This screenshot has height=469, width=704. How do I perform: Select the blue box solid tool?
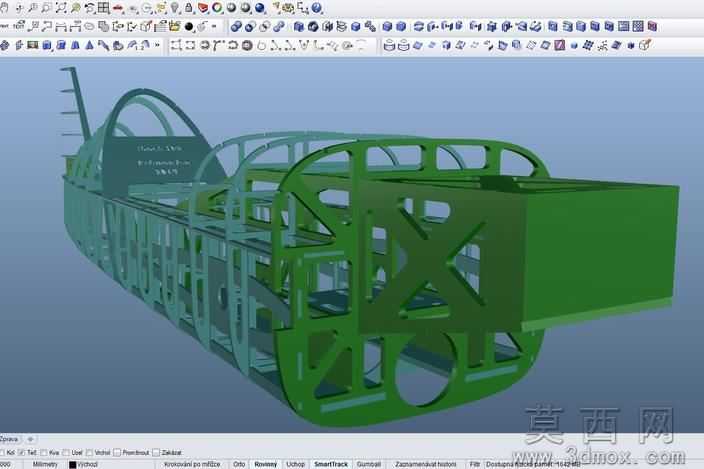coord(47,45)
